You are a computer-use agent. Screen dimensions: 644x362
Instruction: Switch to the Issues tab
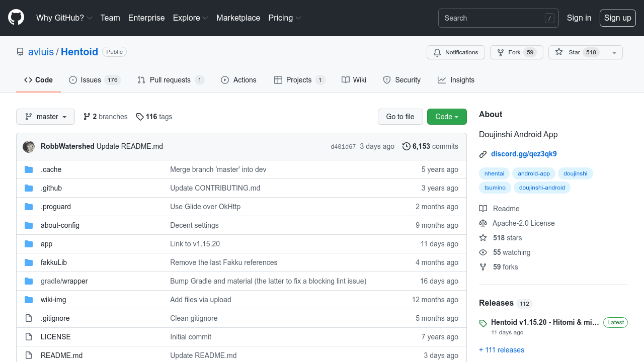(95, 80)
